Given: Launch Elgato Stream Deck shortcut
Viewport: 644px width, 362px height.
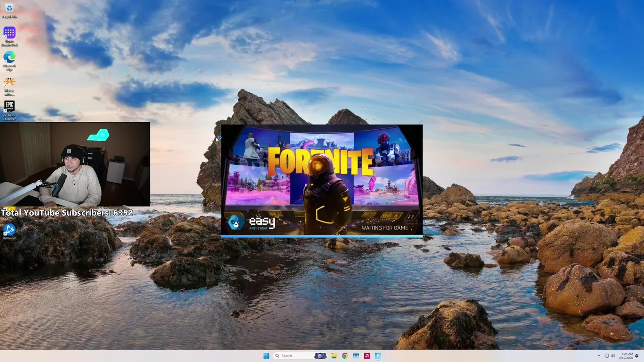Looking at the screenshot, I should [x=9, y=36].
